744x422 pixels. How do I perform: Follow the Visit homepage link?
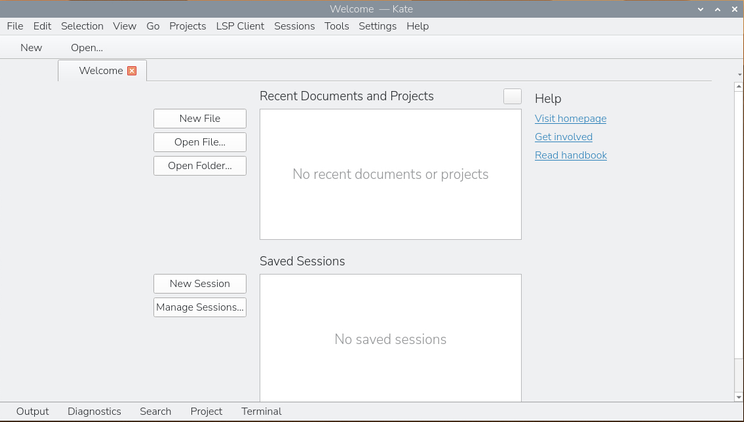[570, 119]
